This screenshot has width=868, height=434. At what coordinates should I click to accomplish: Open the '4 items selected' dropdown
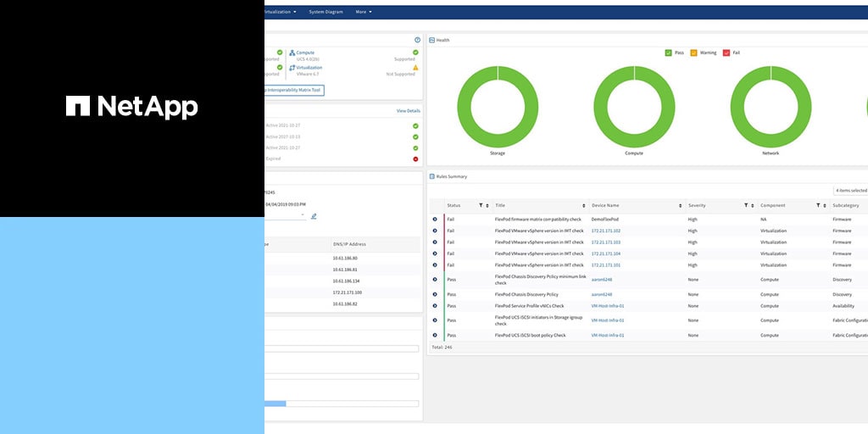[x=850, y=191]
